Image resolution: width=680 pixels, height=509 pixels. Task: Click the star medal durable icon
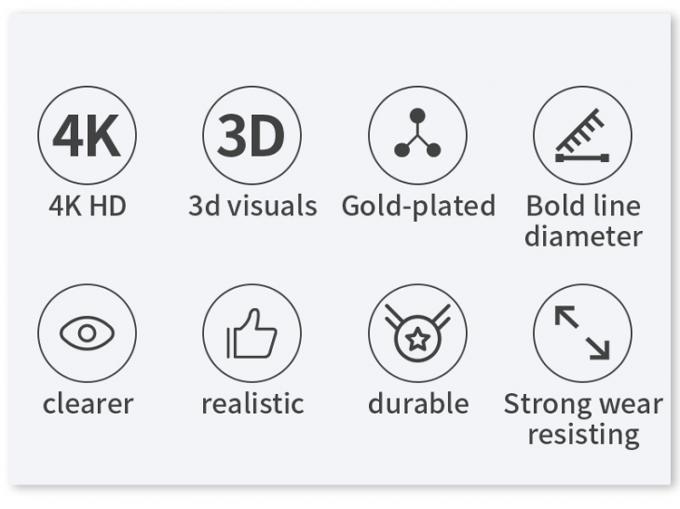(417, 333)
